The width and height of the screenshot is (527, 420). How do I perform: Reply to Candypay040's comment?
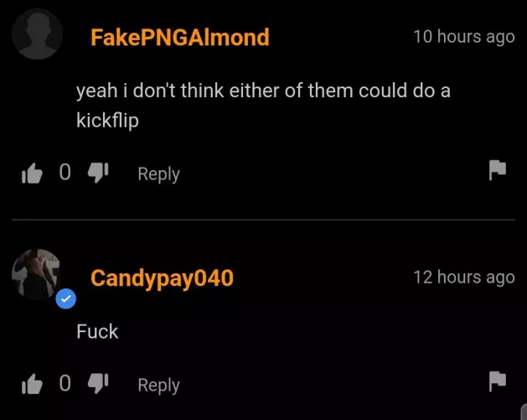click(158, 386)
